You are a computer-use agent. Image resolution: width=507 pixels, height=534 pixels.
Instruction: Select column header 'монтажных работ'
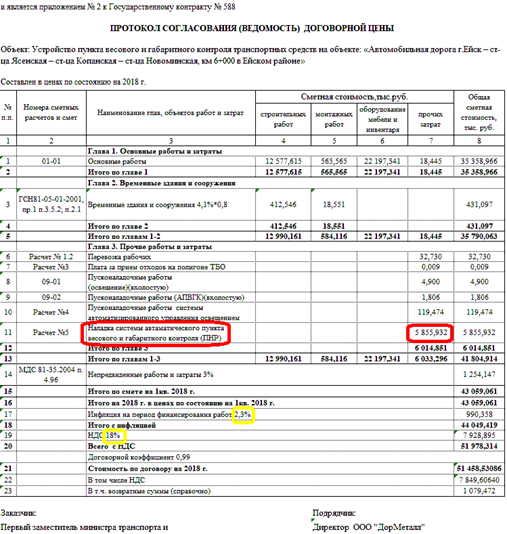(334, 119)
